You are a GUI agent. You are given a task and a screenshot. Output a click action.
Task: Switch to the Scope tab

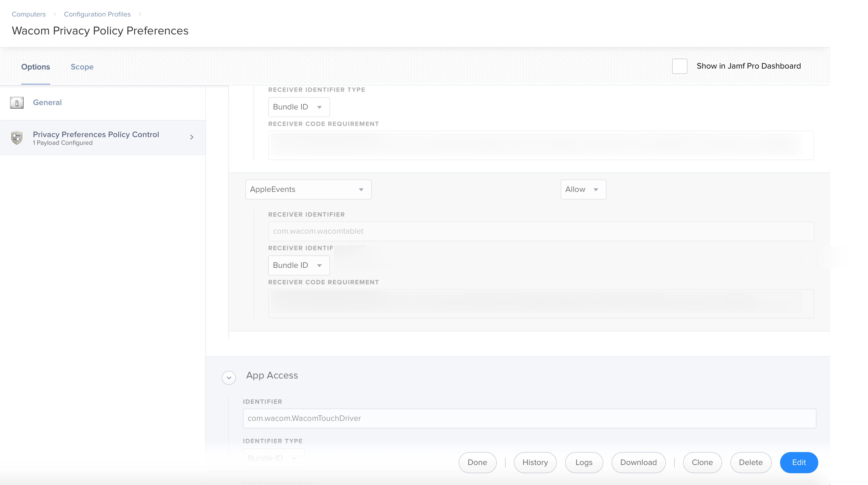82,67
